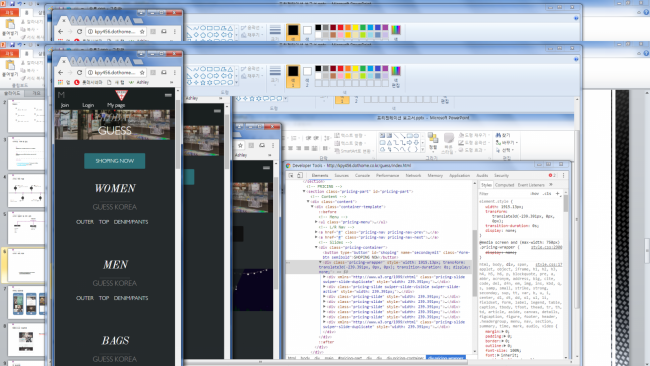The image size is (650, 366).
Task: Switch to the Console tab
Action: 362,176
